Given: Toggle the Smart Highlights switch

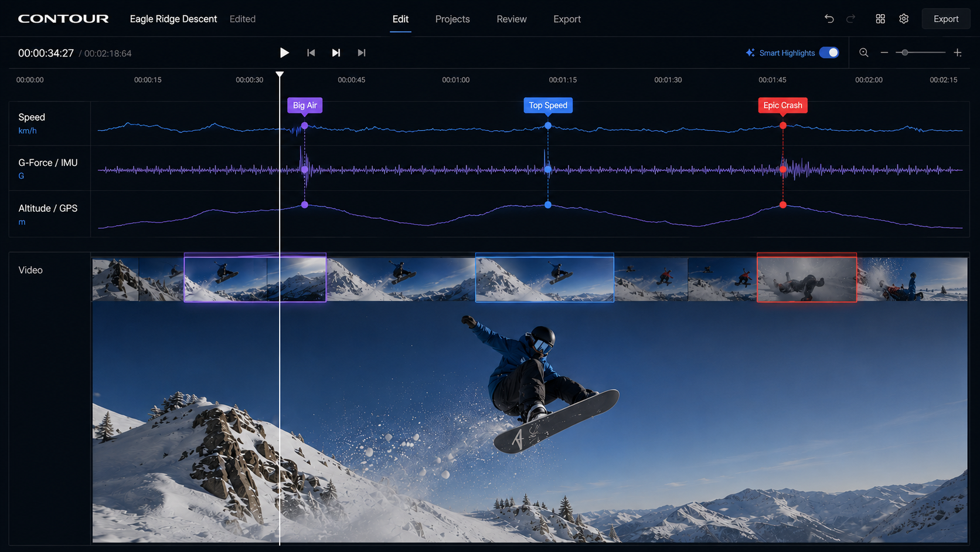Looking at the screenshot, I should (829, 53).
